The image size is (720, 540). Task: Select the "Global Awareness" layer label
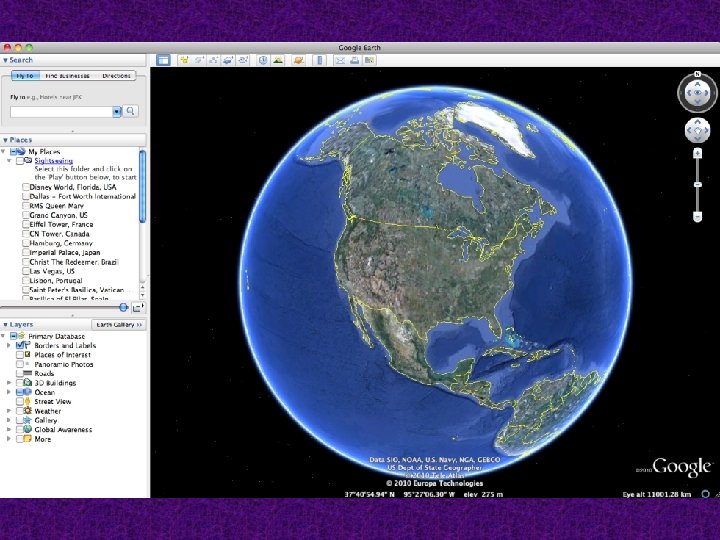coord(63,430)
